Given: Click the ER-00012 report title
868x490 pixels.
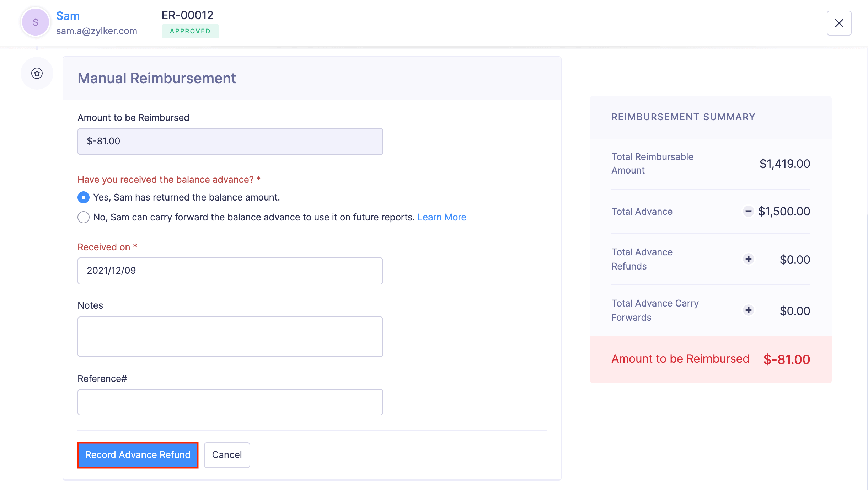Looking at the screenshot, I should click(187, 15).
